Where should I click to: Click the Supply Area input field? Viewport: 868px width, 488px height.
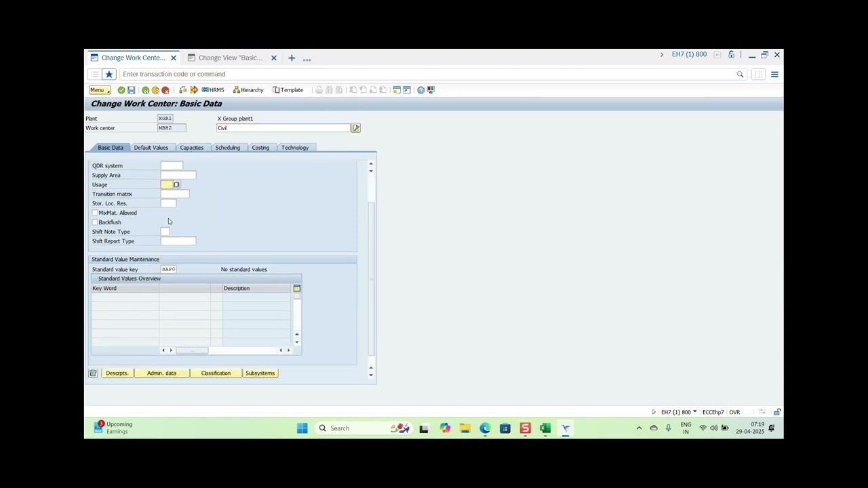pos(178,176)
